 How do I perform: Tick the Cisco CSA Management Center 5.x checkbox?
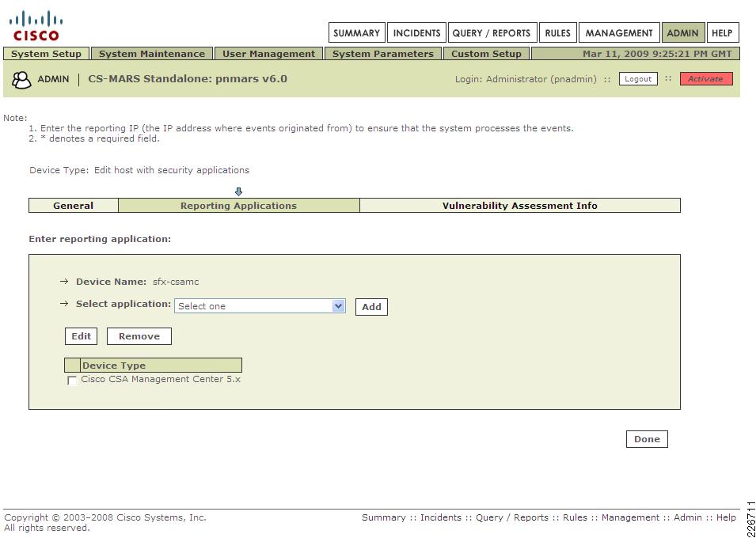72,381
